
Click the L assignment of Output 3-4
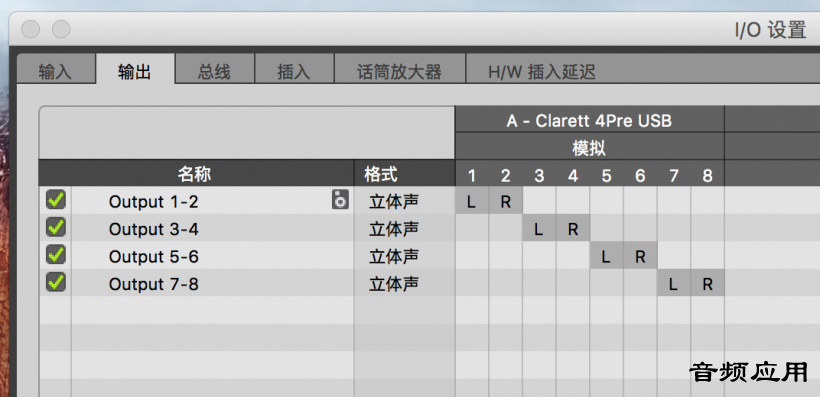[539, 229]
